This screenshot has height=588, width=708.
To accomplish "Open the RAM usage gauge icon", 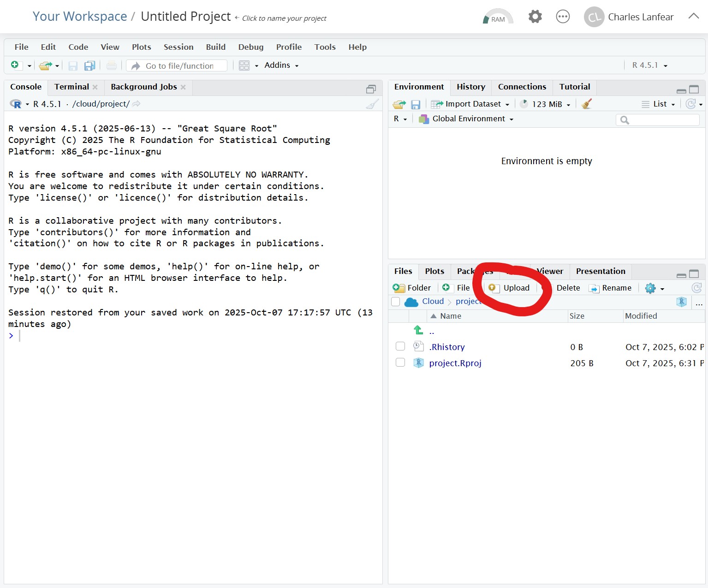I will tap(497, 17).
